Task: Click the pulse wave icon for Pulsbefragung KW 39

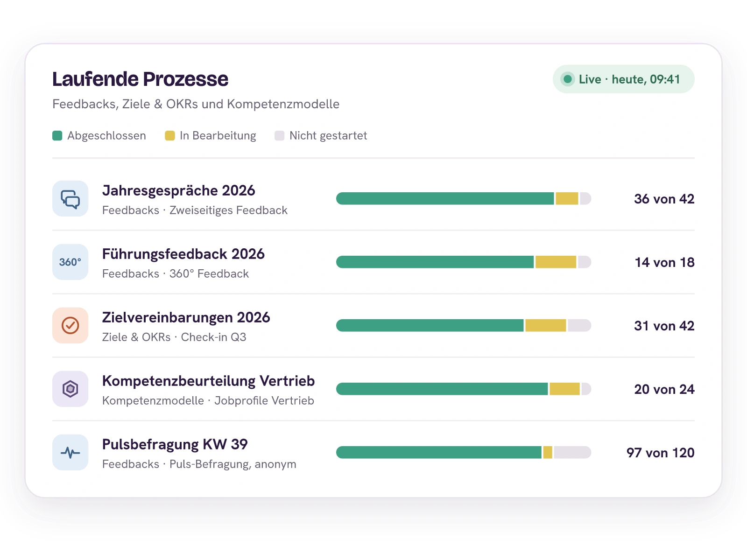Action: tap(70, 452)
